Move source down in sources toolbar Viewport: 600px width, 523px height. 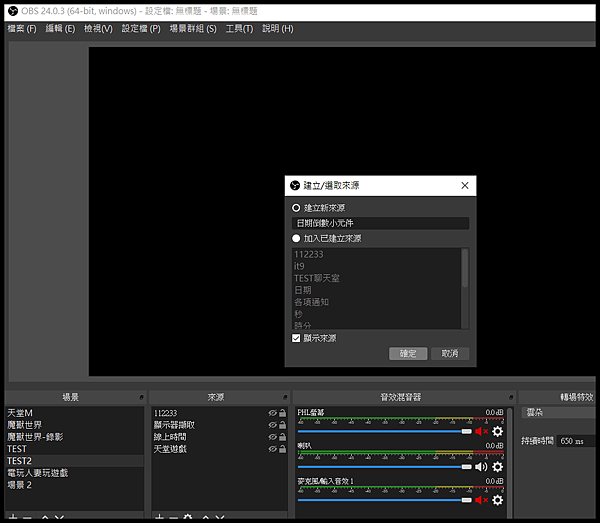point(220,518)
